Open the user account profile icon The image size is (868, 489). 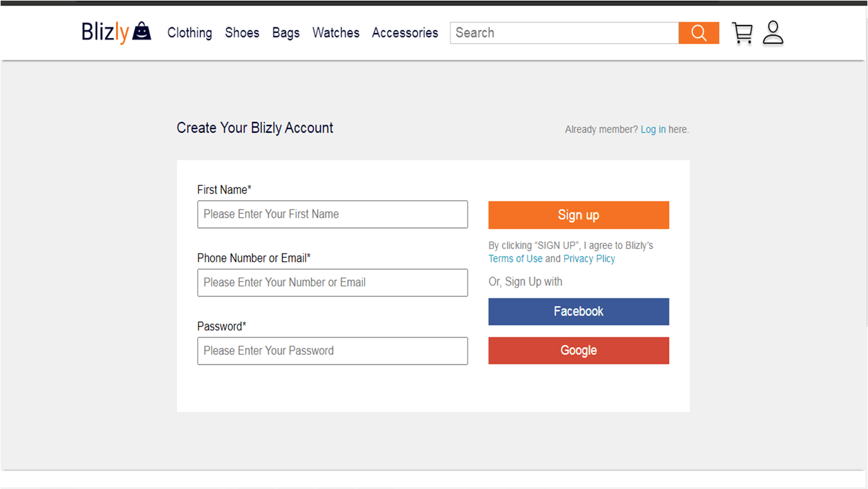(x=773, y=33)
